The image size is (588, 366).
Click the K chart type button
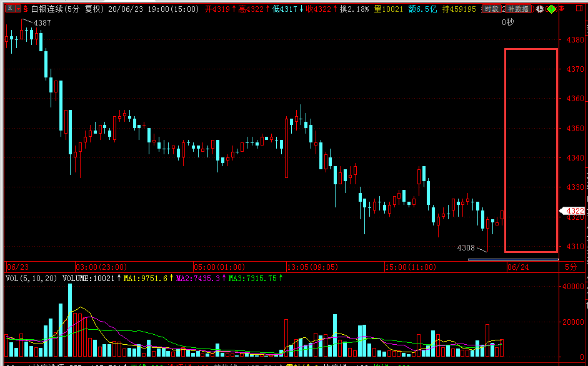11,9
